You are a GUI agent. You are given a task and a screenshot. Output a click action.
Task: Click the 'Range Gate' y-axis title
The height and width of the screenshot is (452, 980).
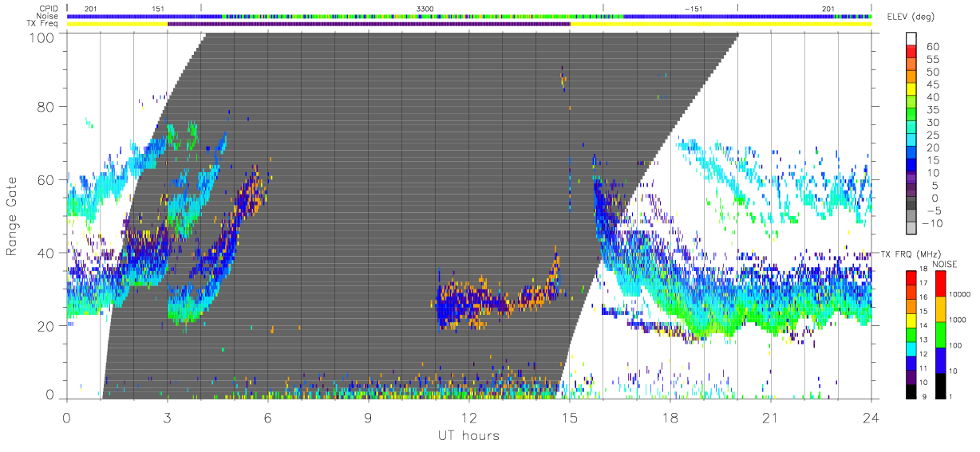(13, 217)
